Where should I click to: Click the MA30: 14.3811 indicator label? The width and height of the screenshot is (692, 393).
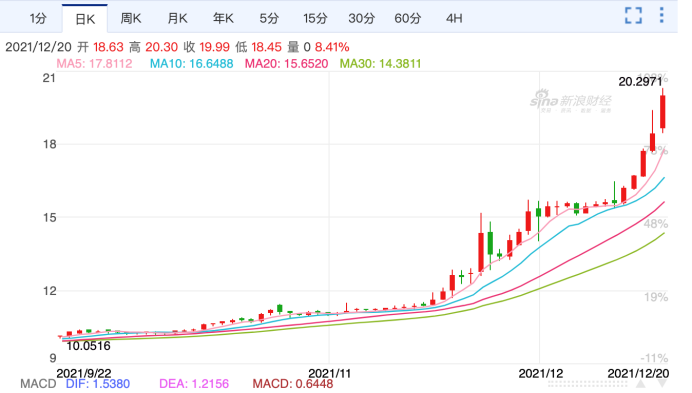pos(380,64)
